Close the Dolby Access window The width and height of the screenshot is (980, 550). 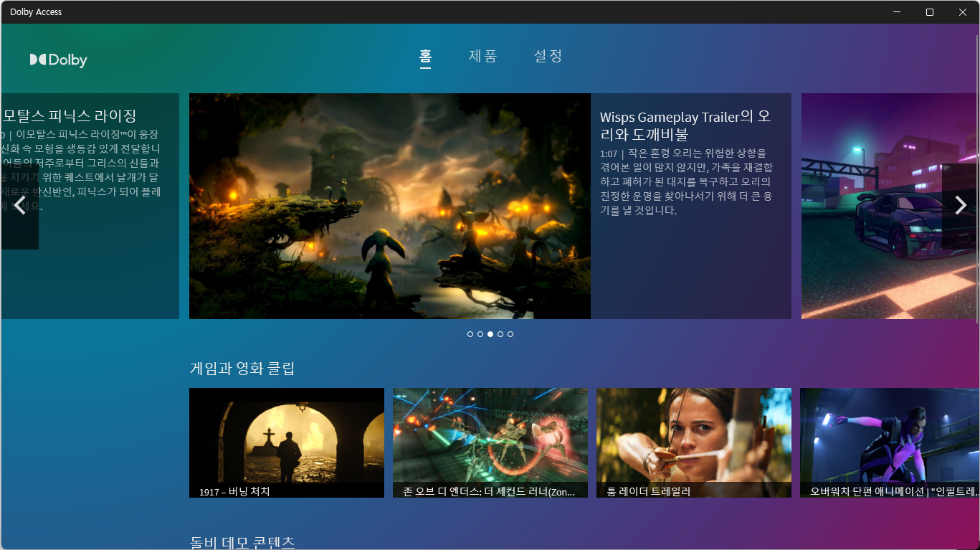963,12
